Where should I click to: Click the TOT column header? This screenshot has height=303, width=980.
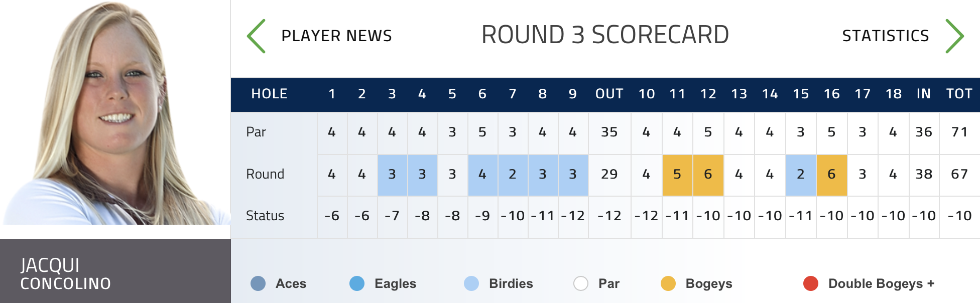pos(959,94)
